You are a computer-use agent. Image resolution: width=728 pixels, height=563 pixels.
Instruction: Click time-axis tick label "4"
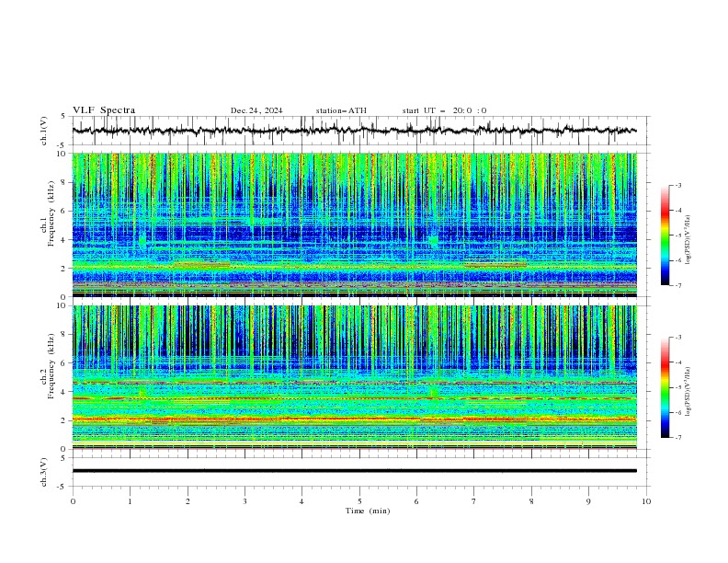[x=301, y=501]
